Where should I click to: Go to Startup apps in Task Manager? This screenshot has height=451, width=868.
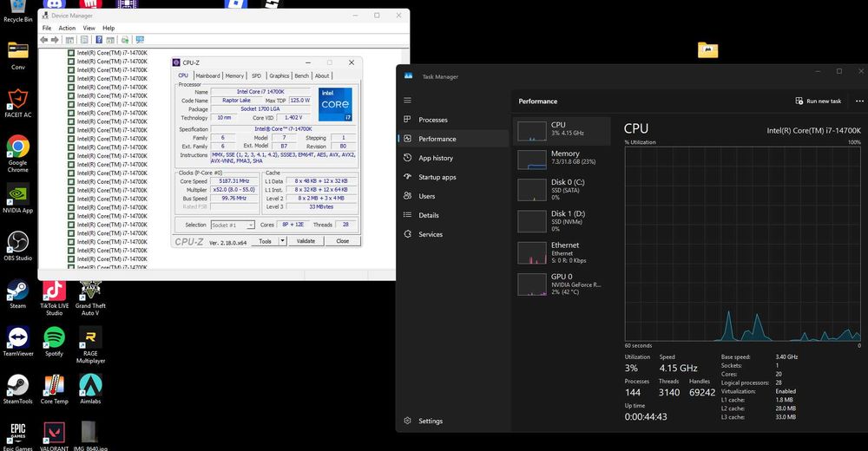453,177
